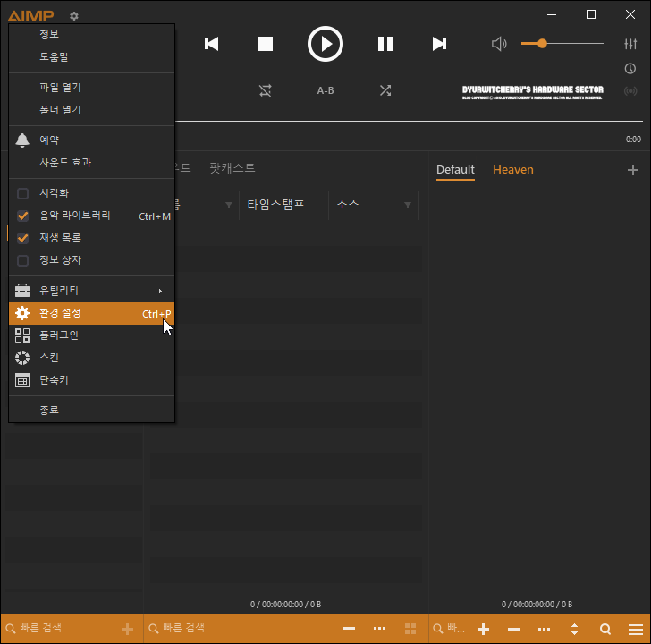Open the scheduler clock icon

[630, 69]
